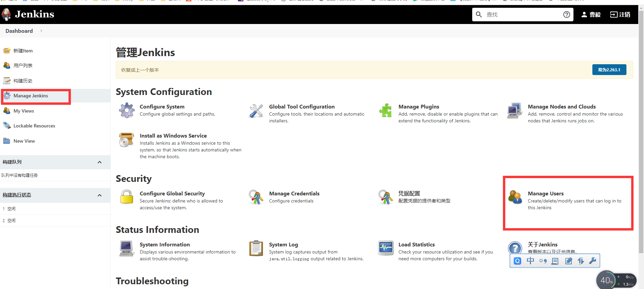Click the IME toolbar punctuation toggle icon
The image size is (644, 289).
pyautogui.click(x=543, y=261)
